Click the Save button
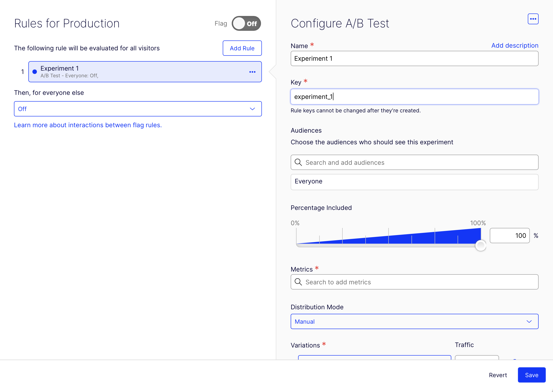The height and width of the screenshot is (392, 553). (531, 375)
